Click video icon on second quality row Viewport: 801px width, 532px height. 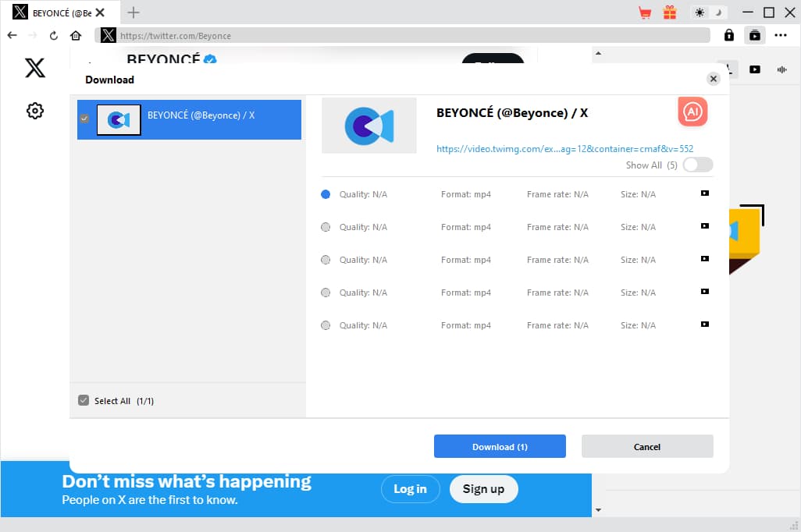704,226
